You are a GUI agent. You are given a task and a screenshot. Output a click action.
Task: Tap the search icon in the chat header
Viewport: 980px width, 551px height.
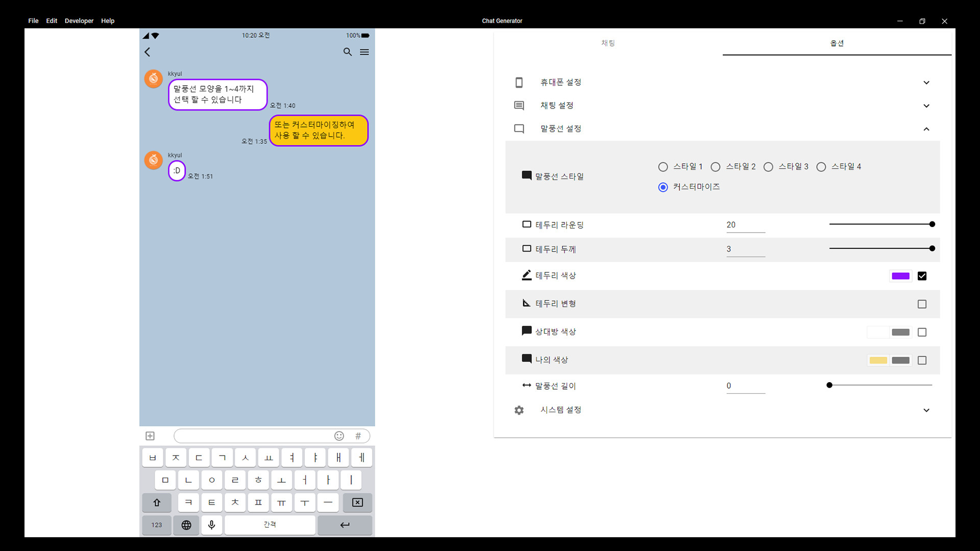(x=348, y=52)
